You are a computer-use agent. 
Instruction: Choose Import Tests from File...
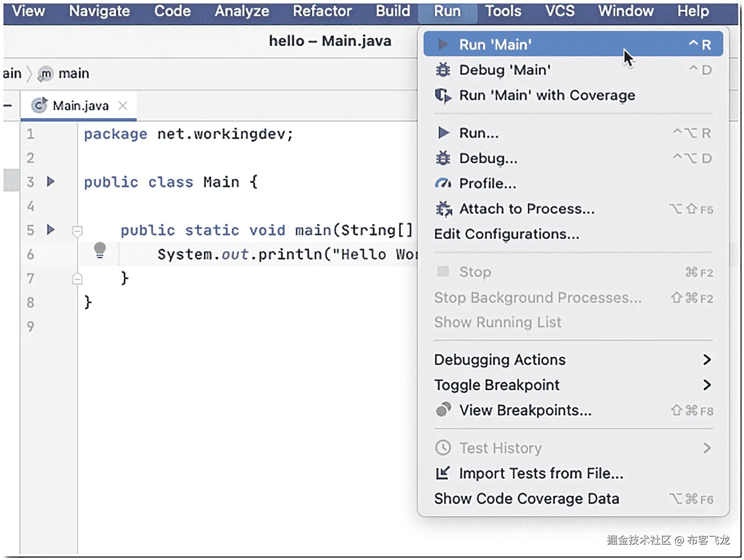click(573, 473)
